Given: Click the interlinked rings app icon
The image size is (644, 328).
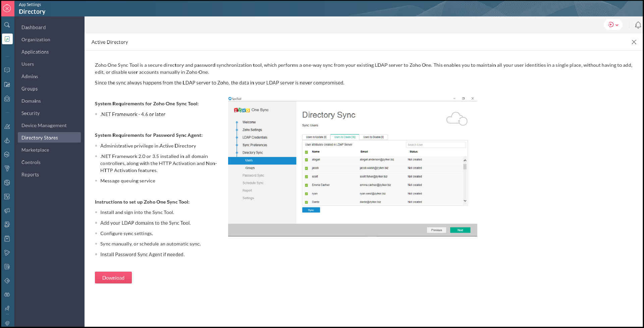Looking at the screenshot, I should pos(7,295).
